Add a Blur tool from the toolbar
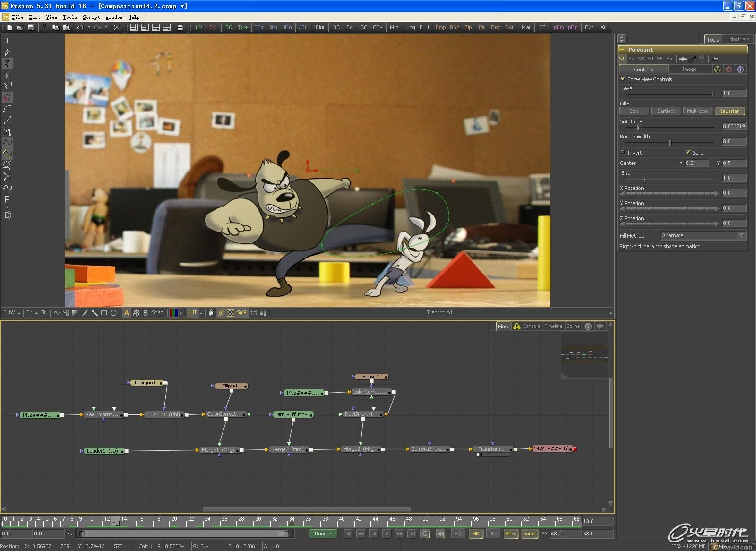 pos(320,27)
